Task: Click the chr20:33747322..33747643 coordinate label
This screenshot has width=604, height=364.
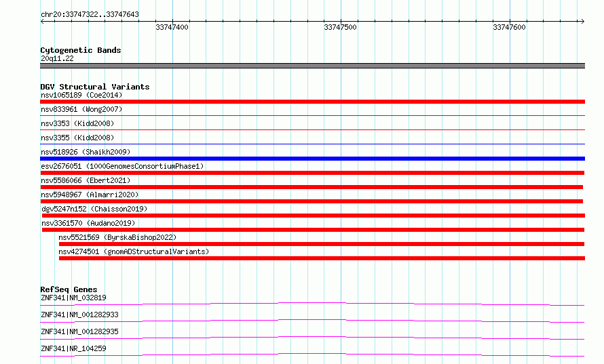Action: (x=90, y=14)
